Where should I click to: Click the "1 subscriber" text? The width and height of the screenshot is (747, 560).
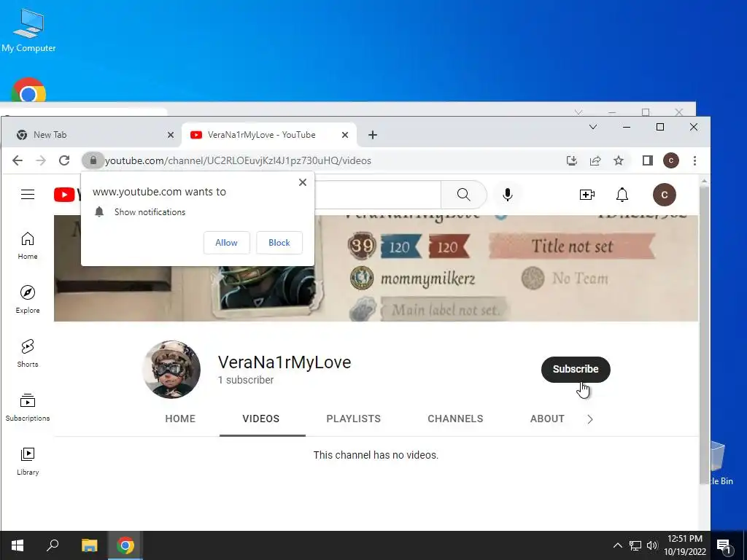point(246,380)
